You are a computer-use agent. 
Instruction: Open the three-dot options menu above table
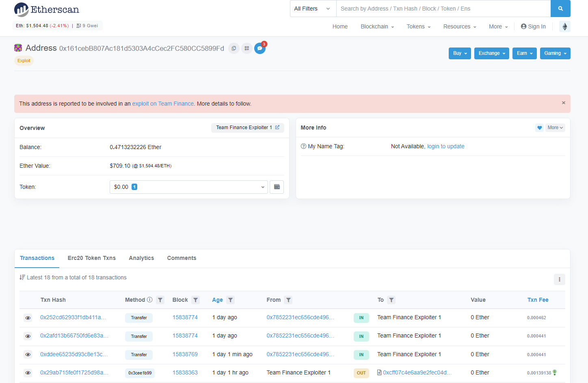click(x=560, y=279)
